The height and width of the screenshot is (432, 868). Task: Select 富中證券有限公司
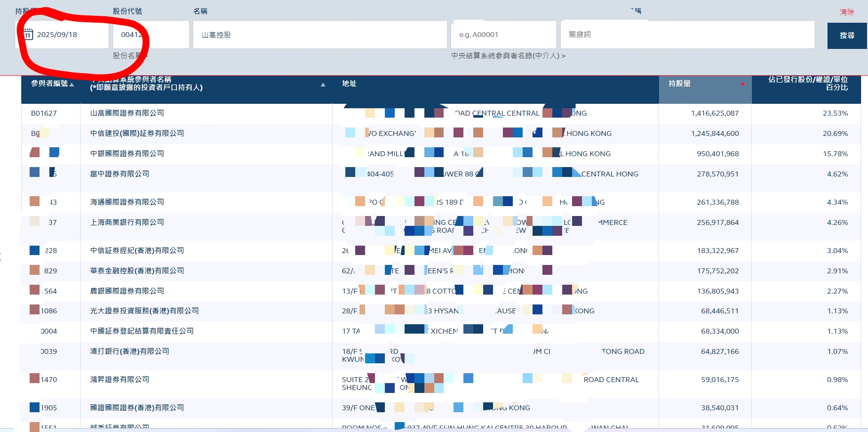[x=120, y=174]
